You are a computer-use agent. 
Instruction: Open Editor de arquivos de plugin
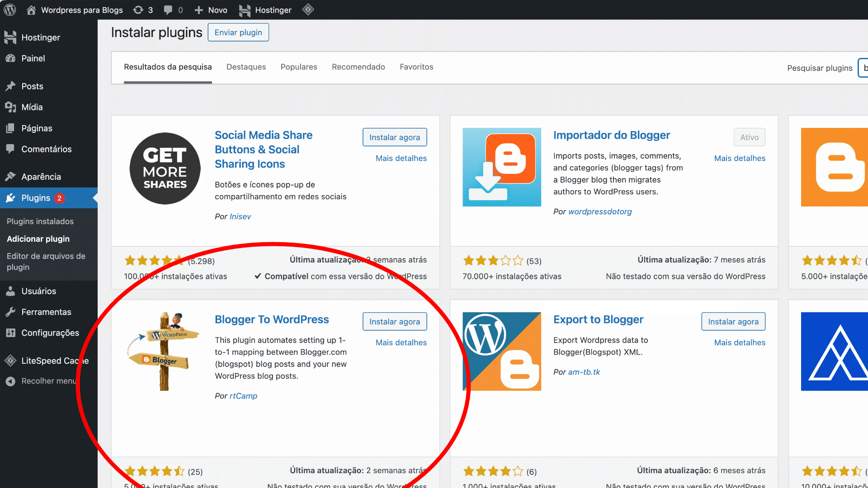[46, 262]
